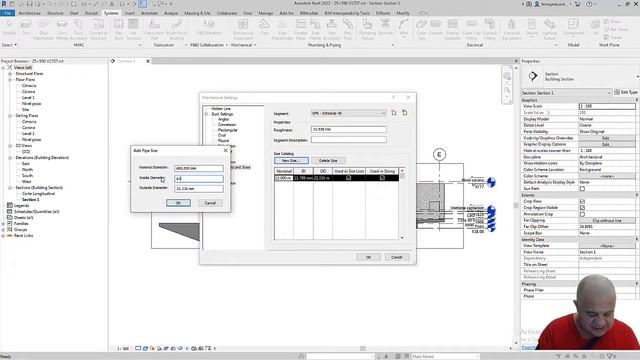Viewport: 640px width, 360px height.
Task: Toggle the Legends checkbox icon in Project Browser
Action: [10, 206]
